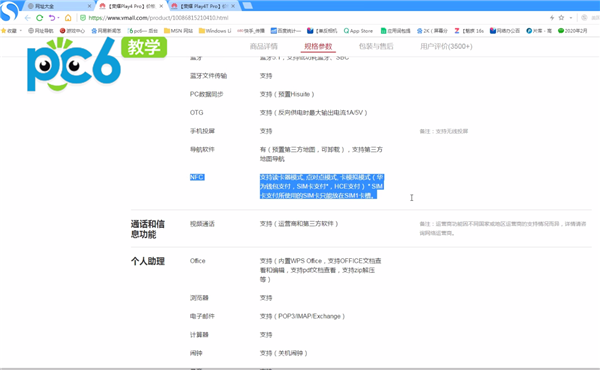Click the OTG reverse charging 1A/5V value
600x370 pixels.
[x=313, y=112]
